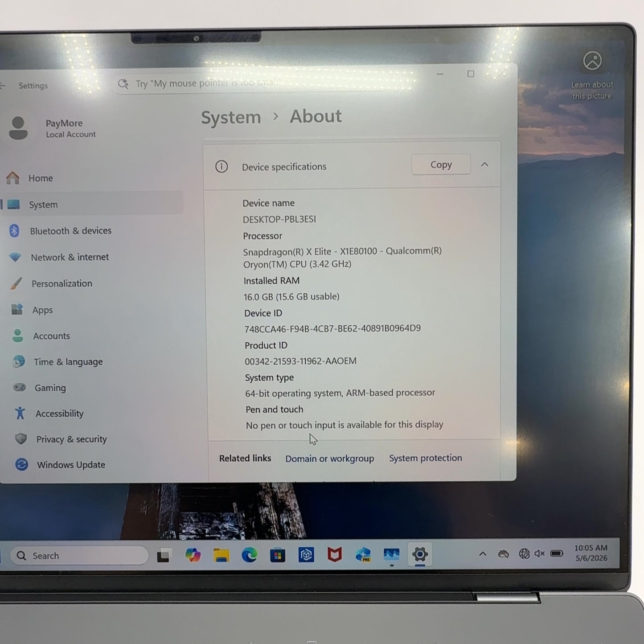The height and width of the screenshot is (644, 644).
Task: Collapse the Device specifications section
Action: 484,164
